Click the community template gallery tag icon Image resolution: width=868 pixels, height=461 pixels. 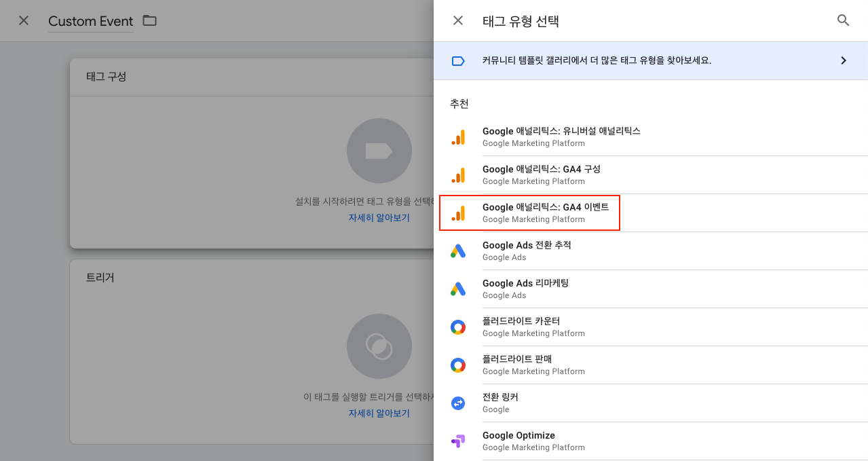coord(458,61)
